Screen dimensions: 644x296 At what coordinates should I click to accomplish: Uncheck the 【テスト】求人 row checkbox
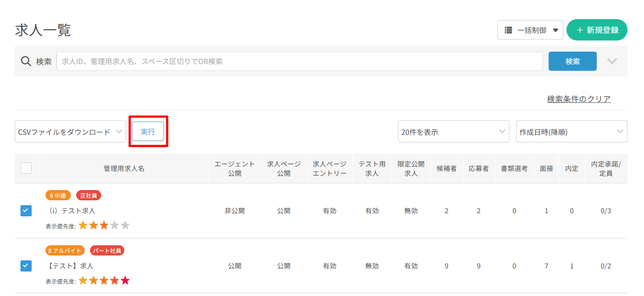coord(26,266)
